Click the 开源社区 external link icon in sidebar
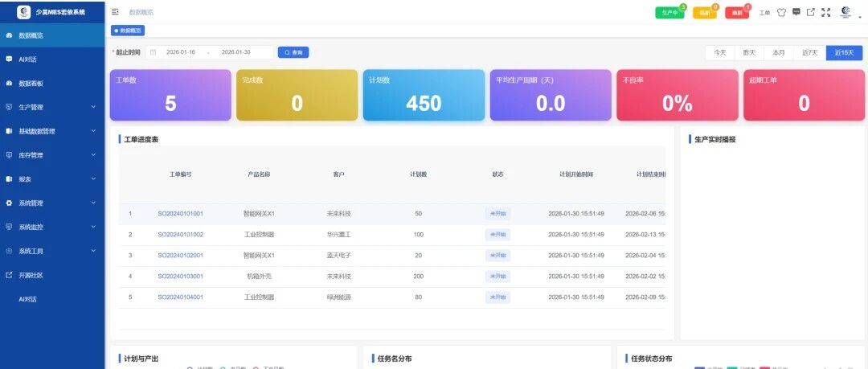 pos(9,275)
